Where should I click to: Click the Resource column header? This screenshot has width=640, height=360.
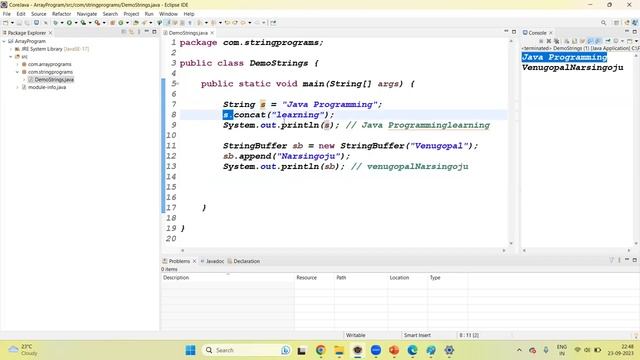point(307,278)
